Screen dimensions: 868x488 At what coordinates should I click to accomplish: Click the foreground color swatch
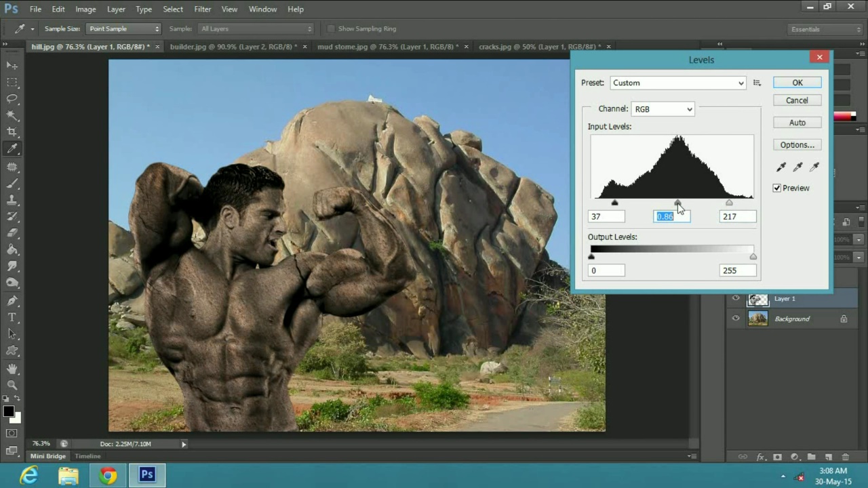pos(9,411)
